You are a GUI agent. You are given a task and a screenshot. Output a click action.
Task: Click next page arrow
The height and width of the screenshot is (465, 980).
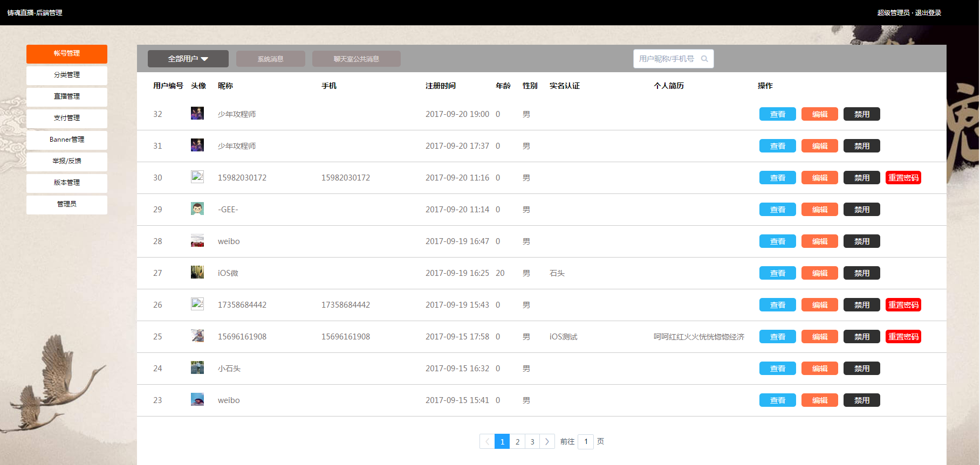pyautogui.click(x=547, y=442)
